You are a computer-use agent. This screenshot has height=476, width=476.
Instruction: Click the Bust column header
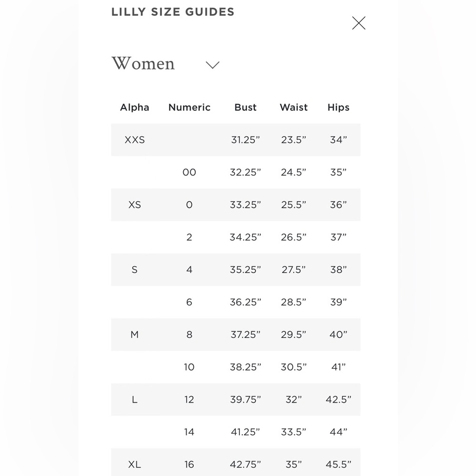245,108
